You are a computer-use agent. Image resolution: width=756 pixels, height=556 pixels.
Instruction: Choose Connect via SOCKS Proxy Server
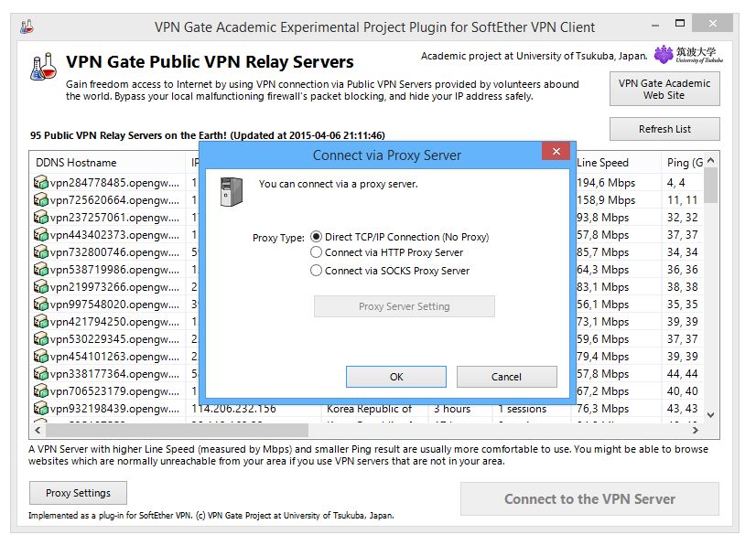point(314,271)
